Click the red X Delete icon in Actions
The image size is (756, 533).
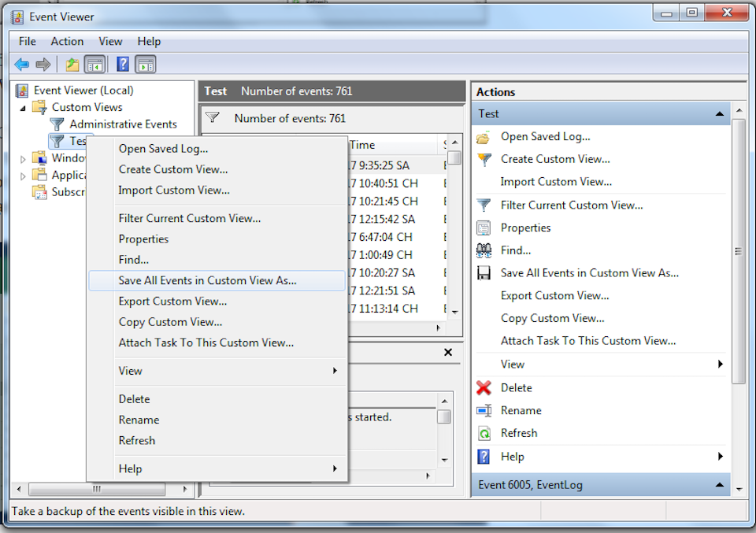(484, 387)
